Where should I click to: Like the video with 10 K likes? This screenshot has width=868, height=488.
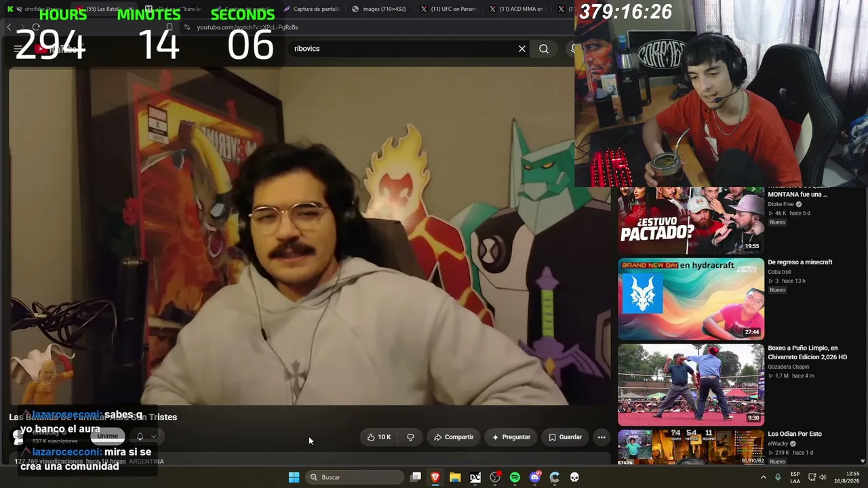[378, 437]
